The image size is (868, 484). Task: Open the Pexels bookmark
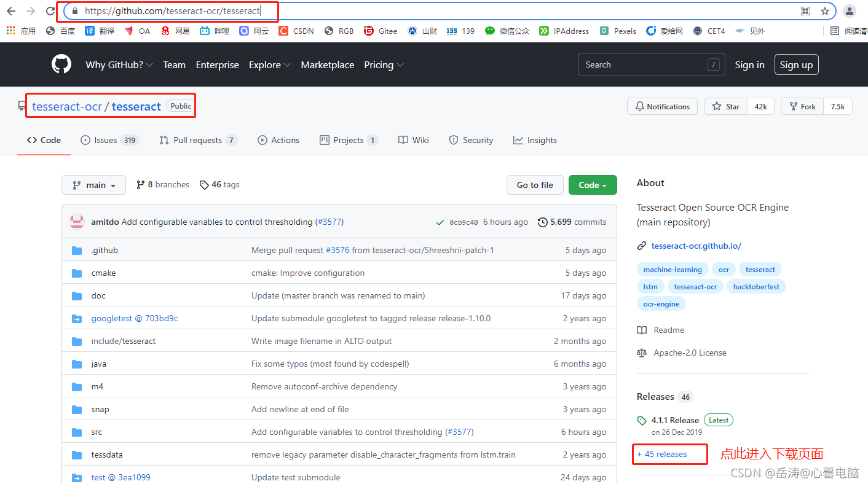(618, 31)
